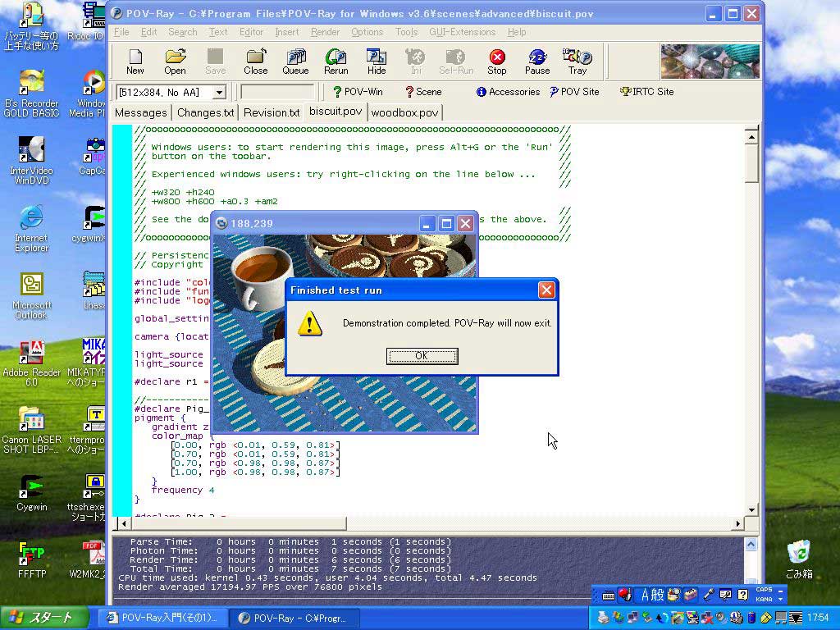
Task: Send POV-Ray to the Tray
Action: pos(577,62)
